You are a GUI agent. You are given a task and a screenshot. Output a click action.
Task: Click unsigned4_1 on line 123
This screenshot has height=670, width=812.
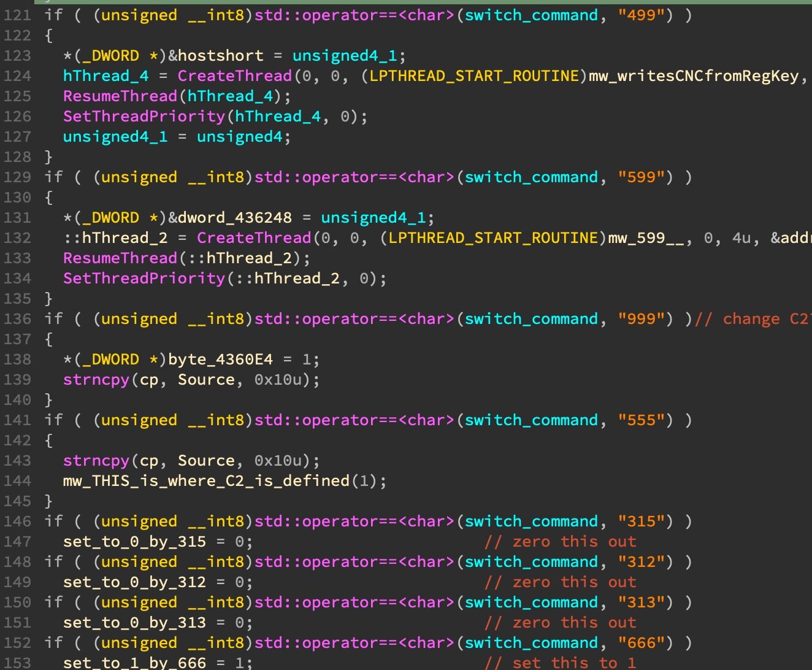345,56
